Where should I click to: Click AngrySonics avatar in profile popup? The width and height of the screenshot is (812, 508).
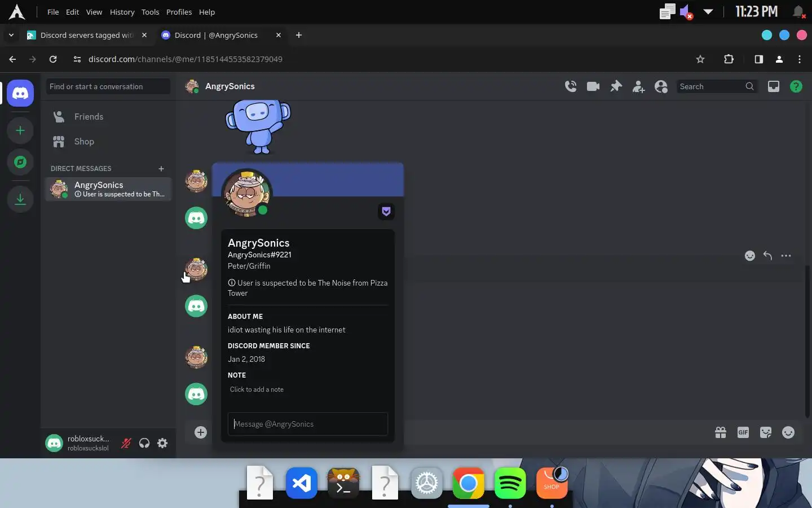point(247,194)
